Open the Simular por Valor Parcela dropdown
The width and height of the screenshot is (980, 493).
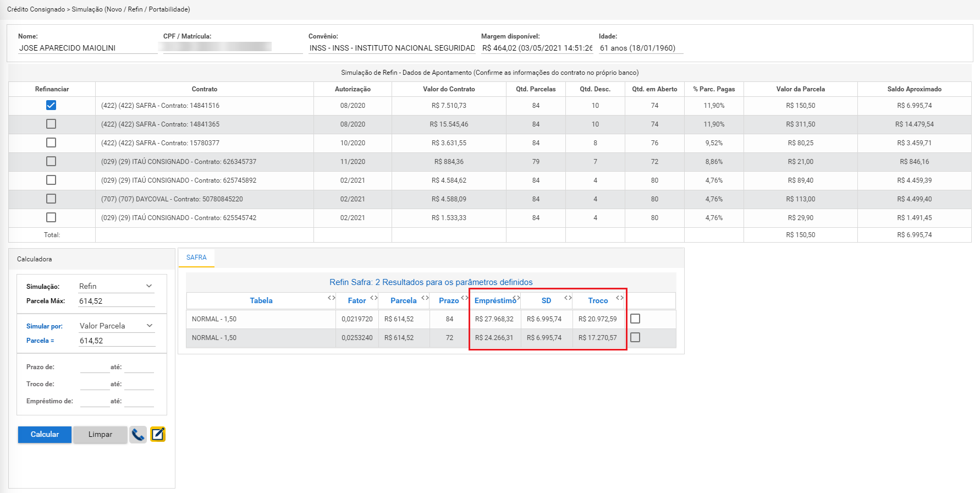(x=117, y=326)
